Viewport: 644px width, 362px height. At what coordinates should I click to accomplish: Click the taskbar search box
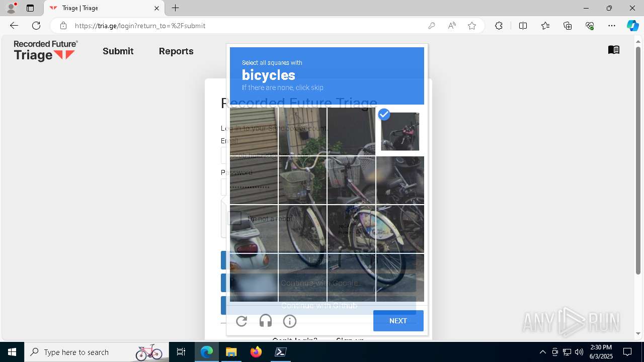[97, 352]
